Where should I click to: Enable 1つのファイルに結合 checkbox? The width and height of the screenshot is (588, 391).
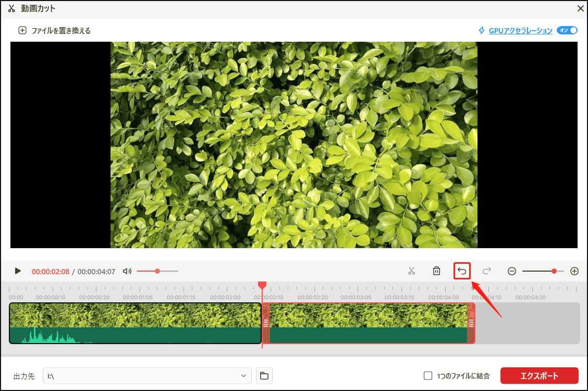click(428, 376)
